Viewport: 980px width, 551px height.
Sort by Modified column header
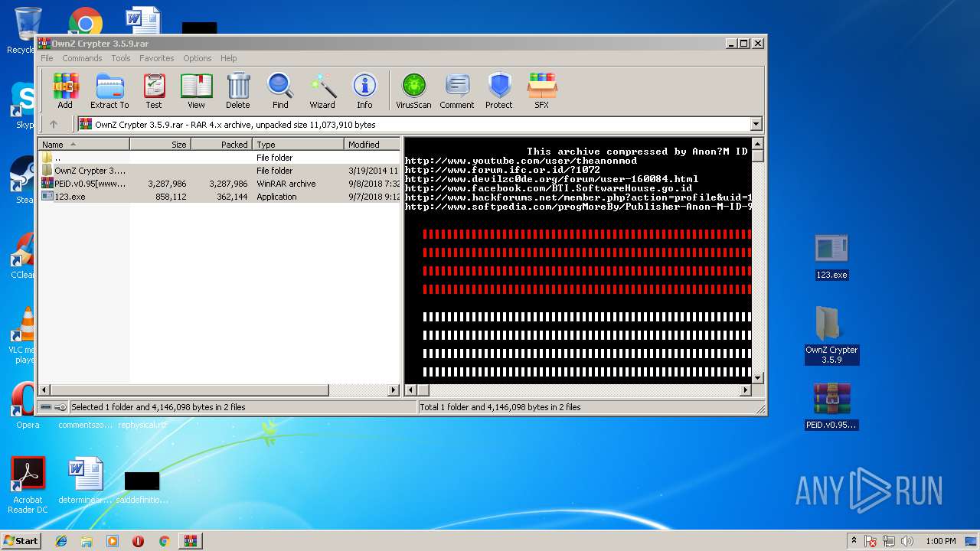pos(372,144)
